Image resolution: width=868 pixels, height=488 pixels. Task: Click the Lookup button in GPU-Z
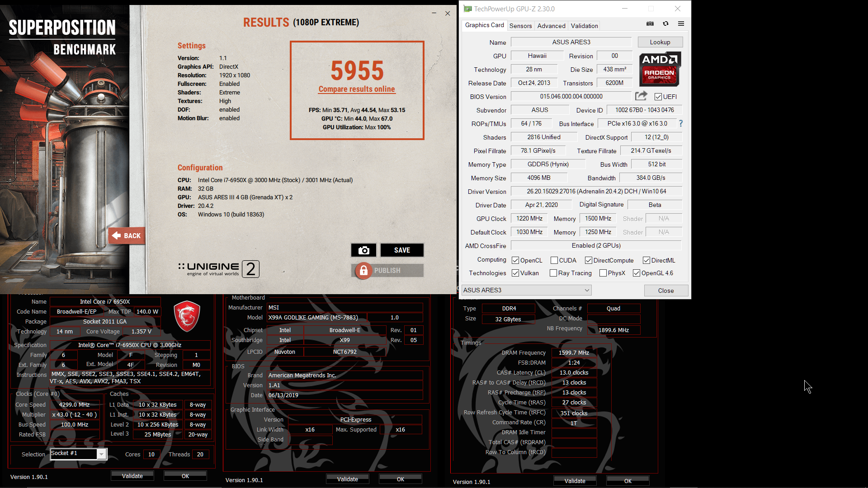click(660, 42)
